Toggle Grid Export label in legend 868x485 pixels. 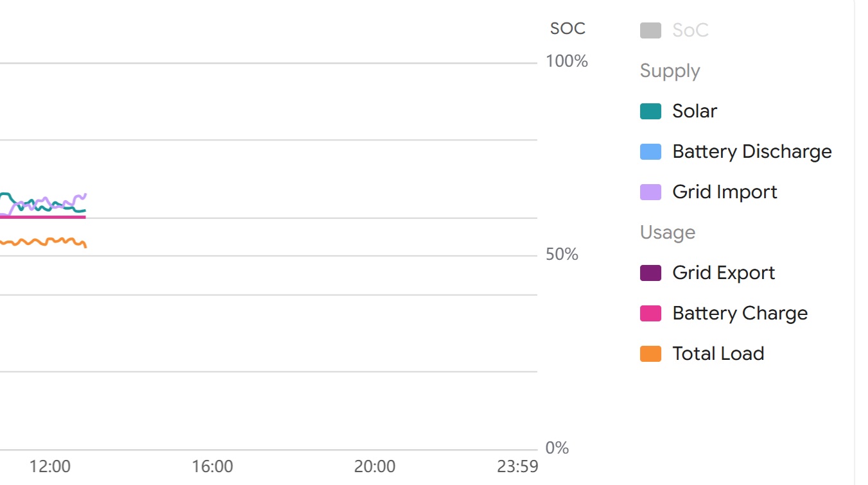click(723, 273)
